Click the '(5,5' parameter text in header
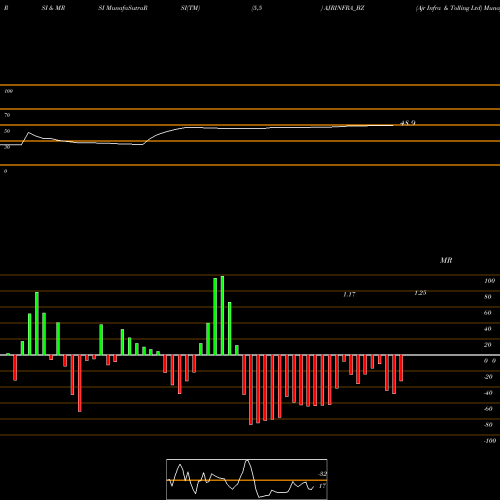 point(257,8)
